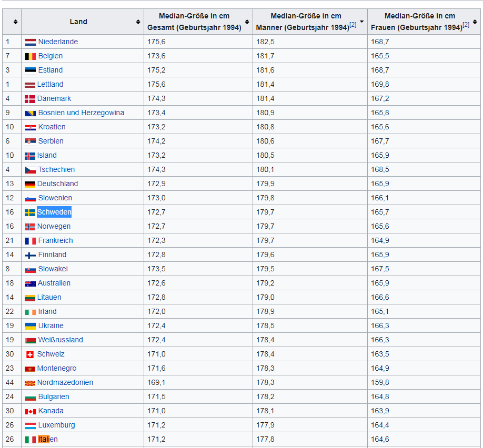The image size is (483, 448).
Task: Open the Montenegro link
Action: (57, 368)
